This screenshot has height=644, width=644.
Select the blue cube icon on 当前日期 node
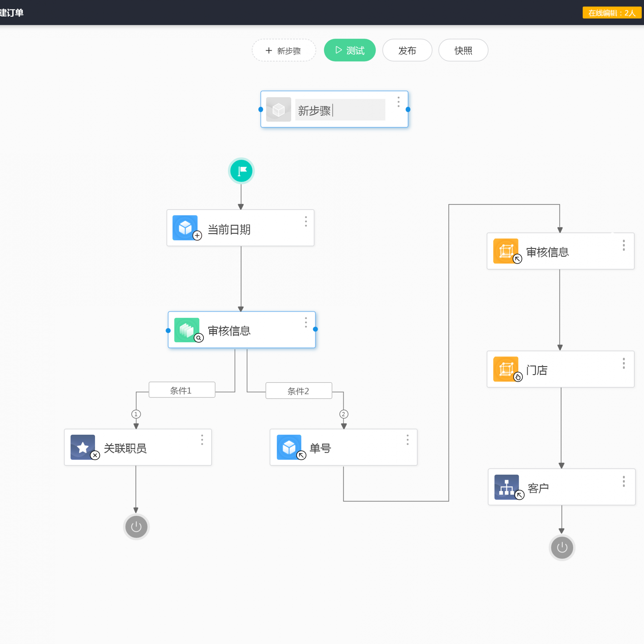(x=185, y=228)
